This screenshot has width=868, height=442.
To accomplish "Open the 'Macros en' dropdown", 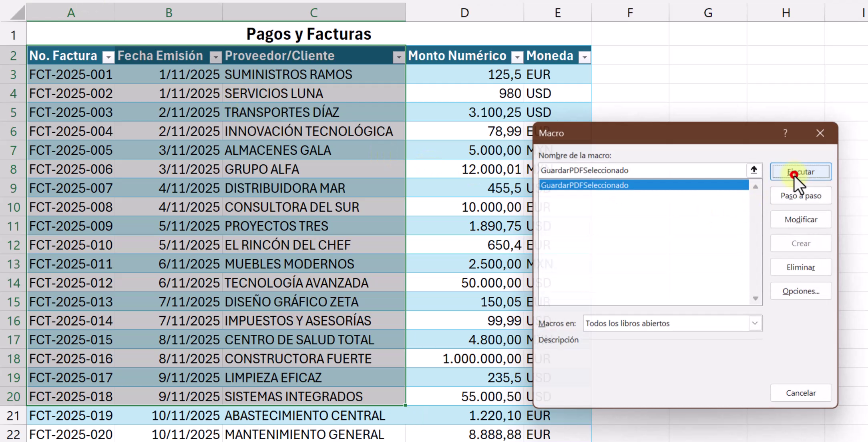I will (755, 323).
